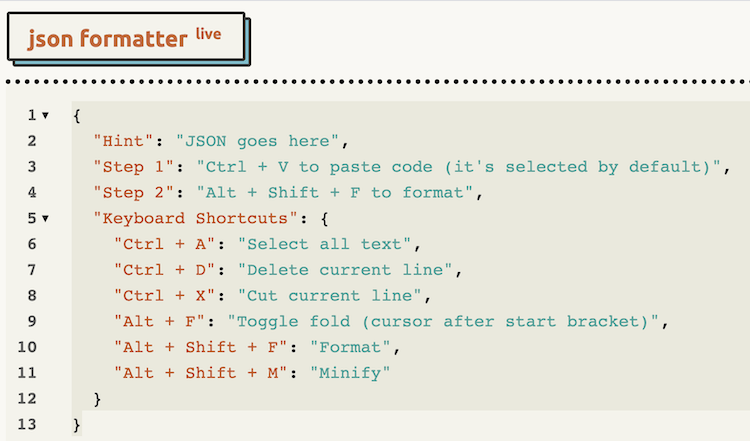Click line number 2 in the gutter
This screenshot has width=750, height=441.
pos(31,141)
